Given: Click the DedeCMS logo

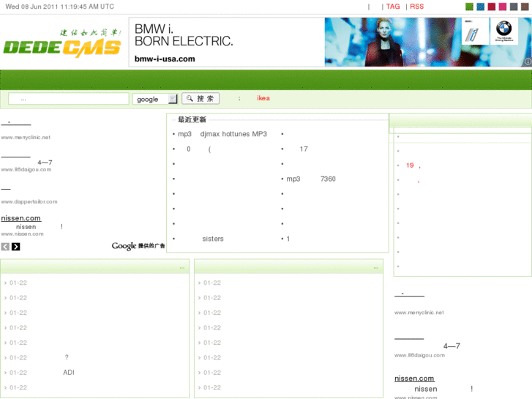Looking at the screenshot, I should 62,42.
